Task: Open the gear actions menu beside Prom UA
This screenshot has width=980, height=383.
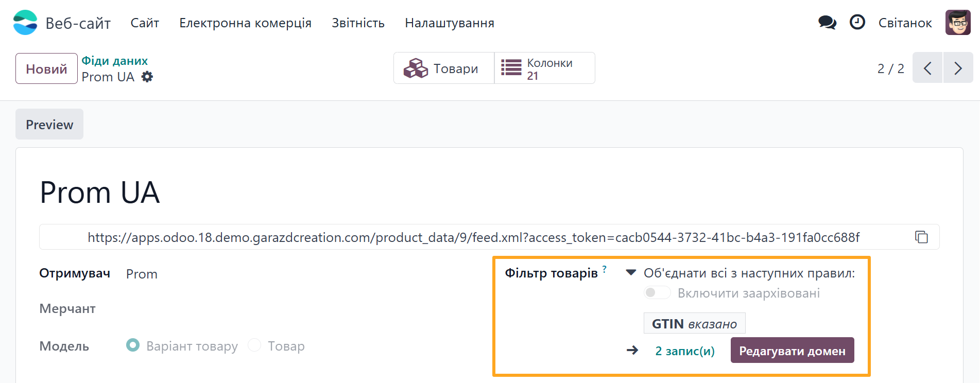Action: pos(147,77)
